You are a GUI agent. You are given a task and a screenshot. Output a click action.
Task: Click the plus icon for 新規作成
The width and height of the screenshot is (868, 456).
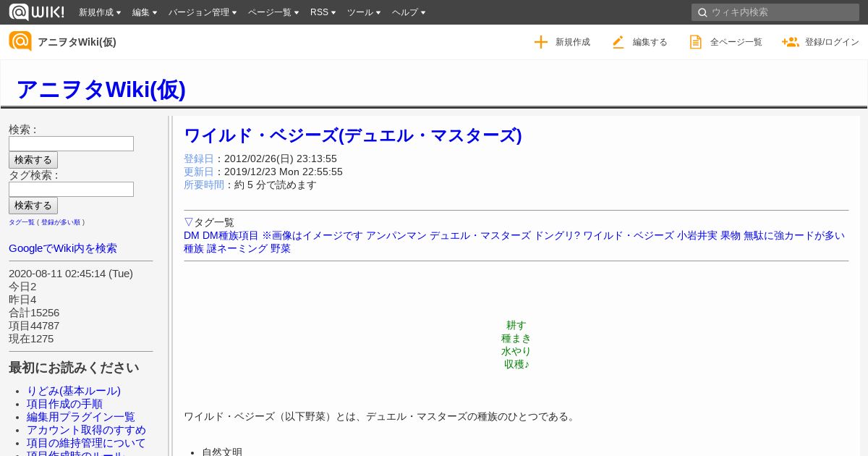pos(541,42)
